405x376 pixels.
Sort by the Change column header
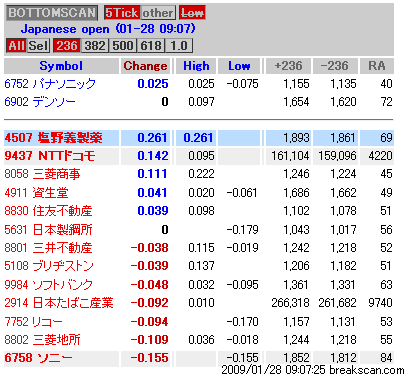click(145, 66)
